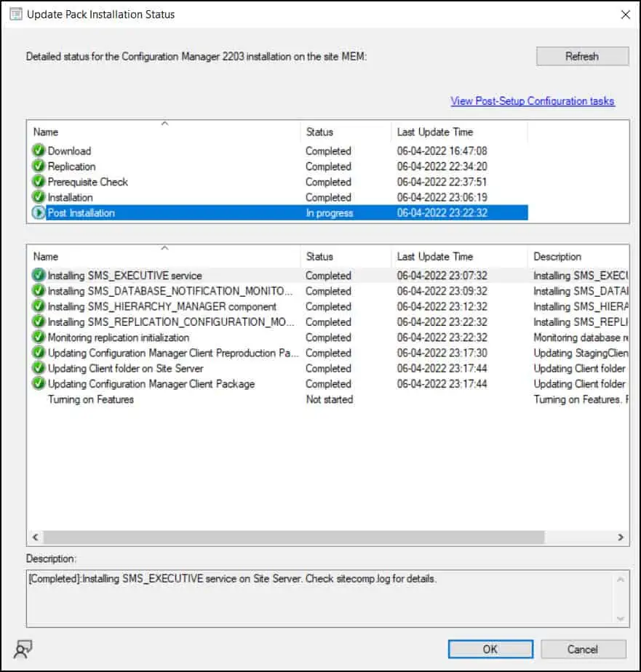Click the feedback person icon at bottom left
641x672 pixels.
(x=23, y=649)
